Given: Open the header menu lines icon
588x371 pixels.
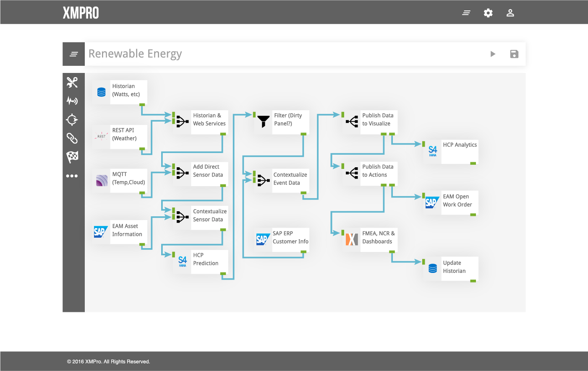Looking at the screenshot, I should pyautogui.click(x=466, y=13).
